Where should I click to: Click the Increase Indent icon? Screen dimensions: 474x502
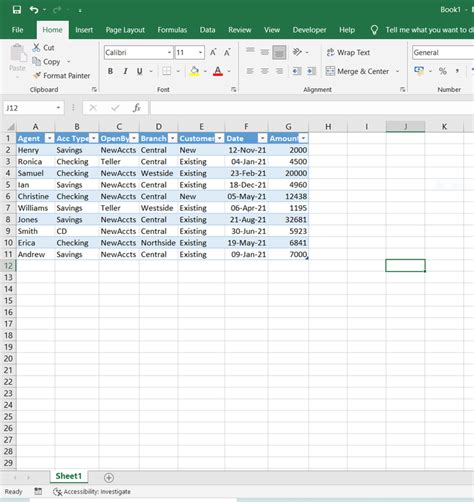pyautogui.click(x=311, y=71)
